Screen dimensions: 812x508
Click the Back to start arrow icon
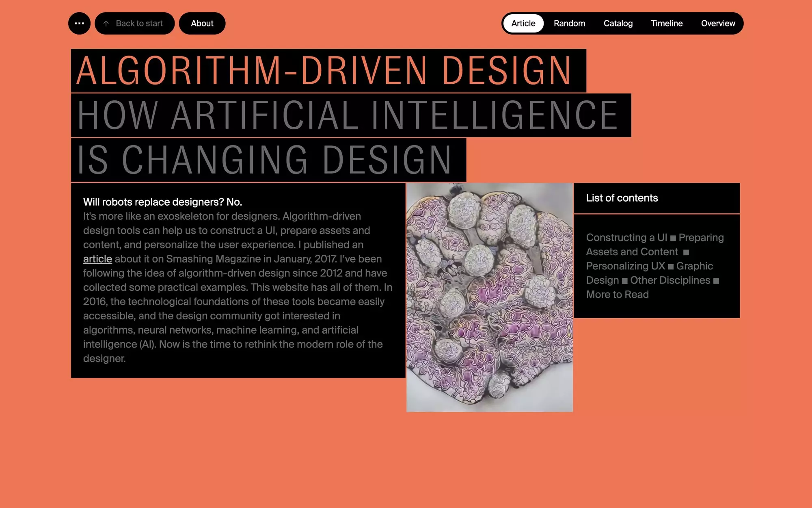[106, 24]
